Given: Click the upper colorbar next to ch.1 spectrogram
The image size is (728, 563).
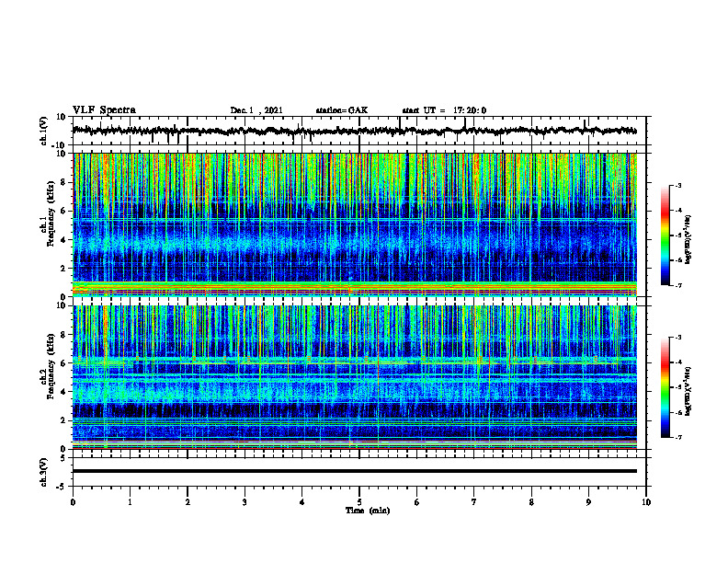Looking at the screenshot, I should tap(665, 236).
